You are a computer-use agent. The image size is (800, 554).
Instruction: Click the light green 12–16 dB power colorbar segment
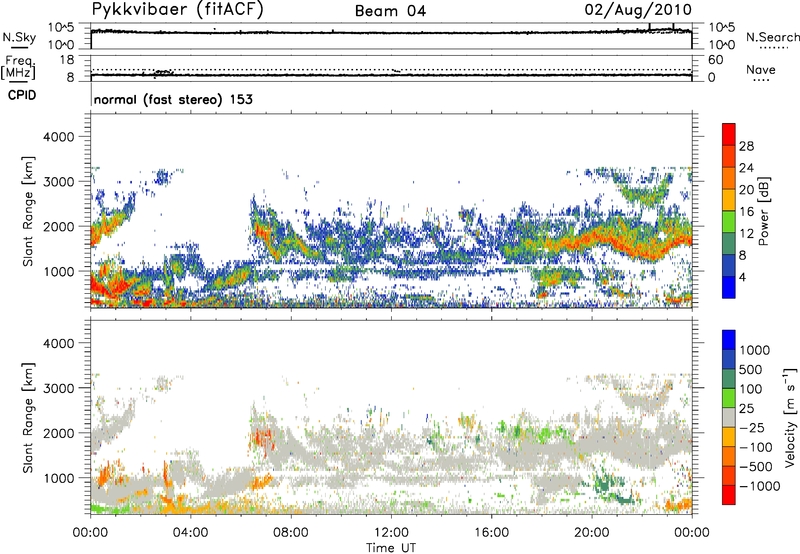(729, 222)
